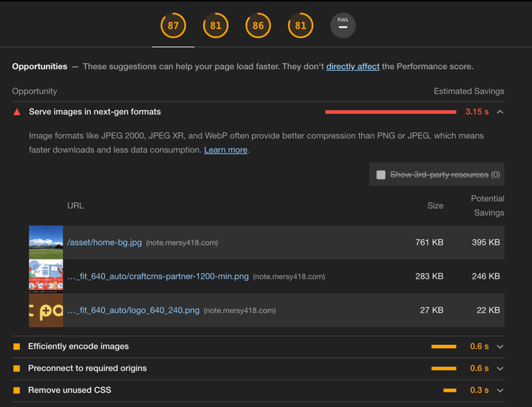This screenshot has width=532, height=407.
Task: Click red triangle beside Serve images in next-gen formats
Action: [x=17, y=112]
